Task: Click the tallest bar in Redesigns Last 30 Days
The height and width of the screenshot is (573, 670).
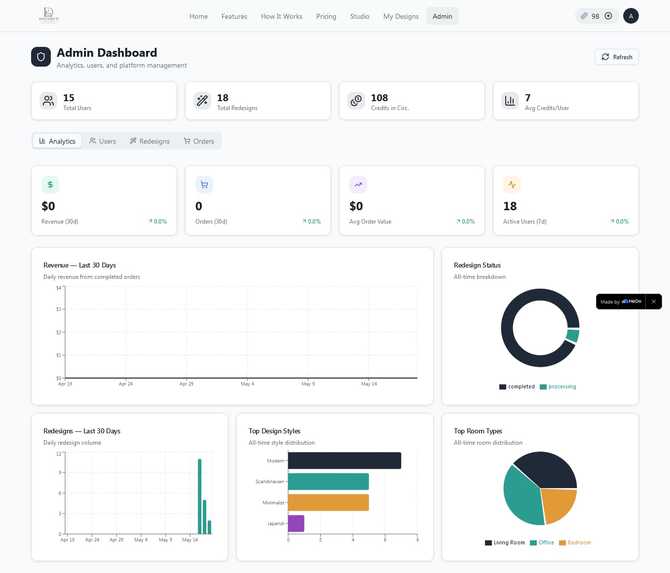Action: [200, 497]
